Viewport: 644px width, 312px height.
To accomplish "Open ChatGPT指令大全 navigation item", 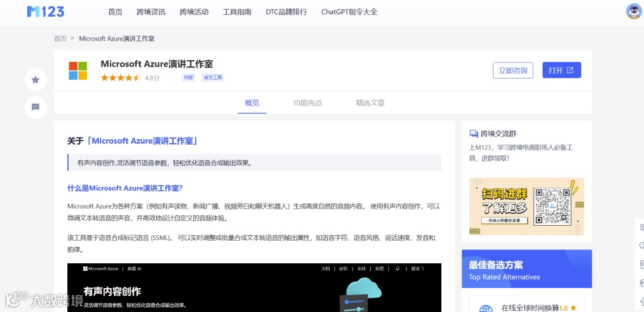I will tap(349, 12).
